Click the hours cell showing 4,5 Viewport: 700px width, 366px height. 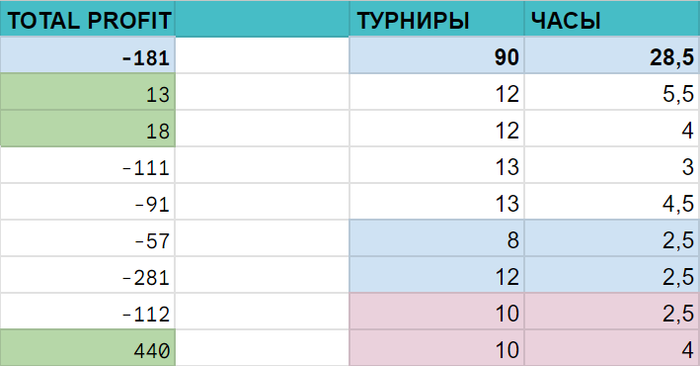click(x=612, y=202)
